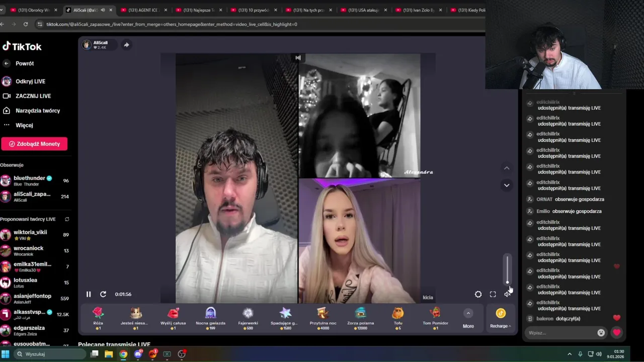Send the Wyślij całusa gift
The height and width of the screenshot is (362, 644).
pos(173,318)
